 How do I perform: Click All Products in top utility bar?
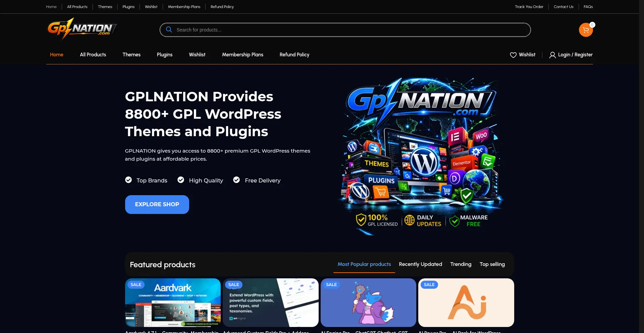tap(77, 7)
